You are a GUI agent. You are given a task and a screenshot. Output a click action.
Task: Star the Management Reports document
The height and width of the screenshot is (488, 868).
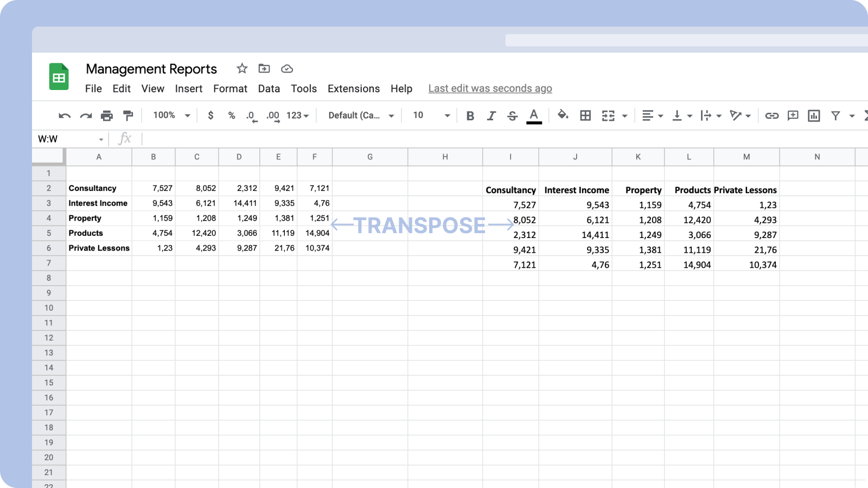tap(242, 69)
